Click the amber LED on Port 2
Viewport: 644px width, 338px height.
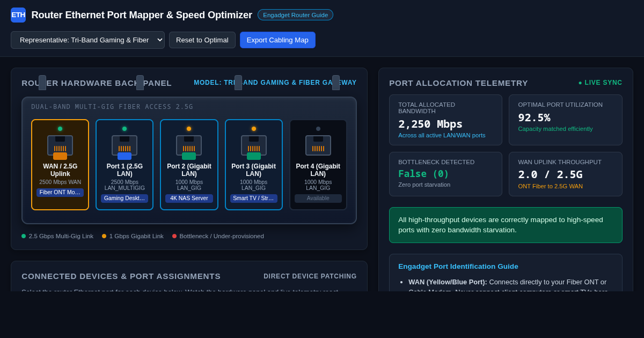click(x=189, y=129)
